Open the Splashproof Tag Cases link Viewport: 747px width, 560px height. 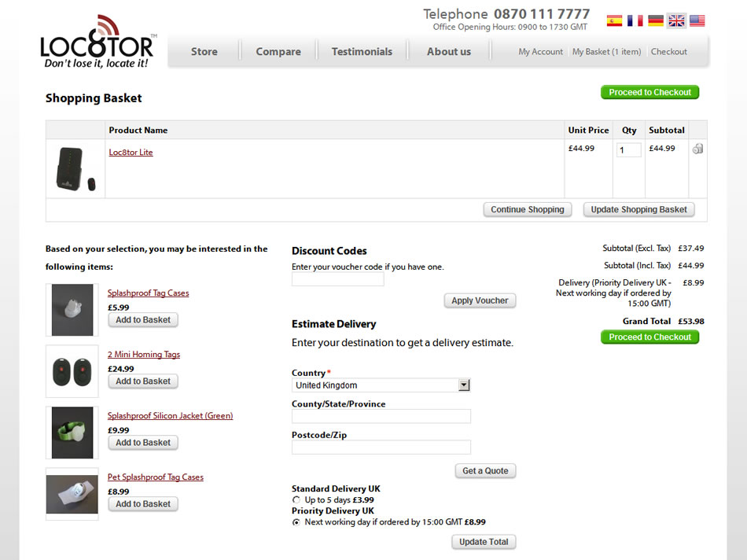[x=148, y=293]
